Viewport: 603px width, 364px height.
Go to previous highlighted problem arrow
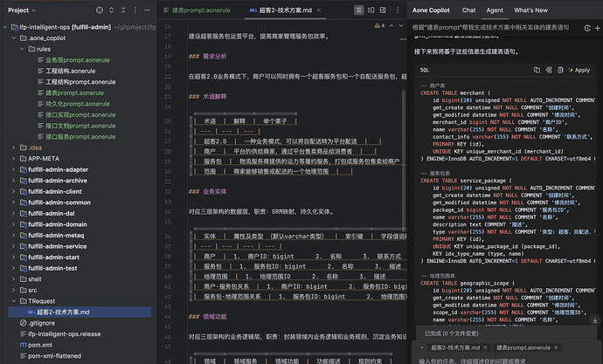point(392,25)
